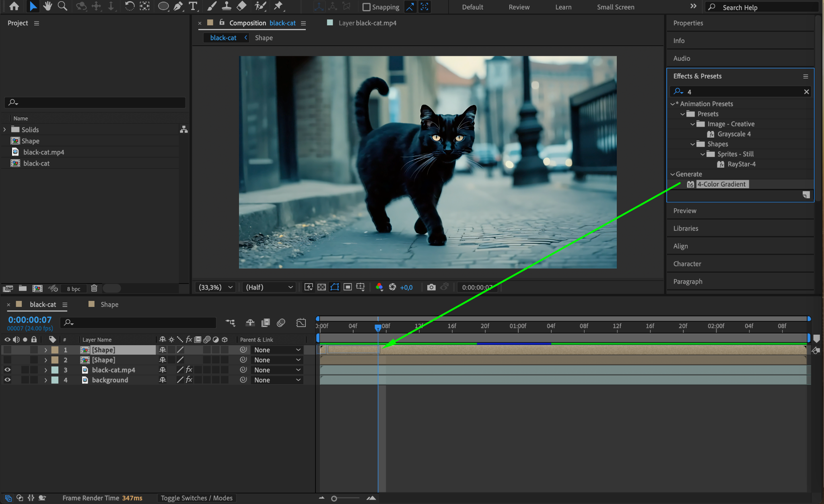The height and width of the screenshot is (504, 824).
Task: Select the 4-Color Gradient effect
Action: (721, 184)
